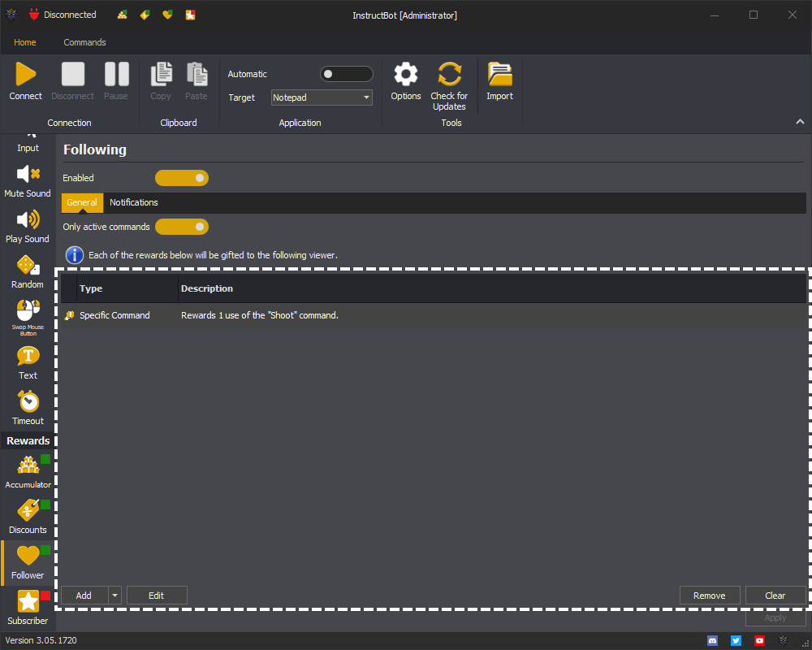
Task: Click the Copy clipboard icon
Action: click(x=161, y=74)
